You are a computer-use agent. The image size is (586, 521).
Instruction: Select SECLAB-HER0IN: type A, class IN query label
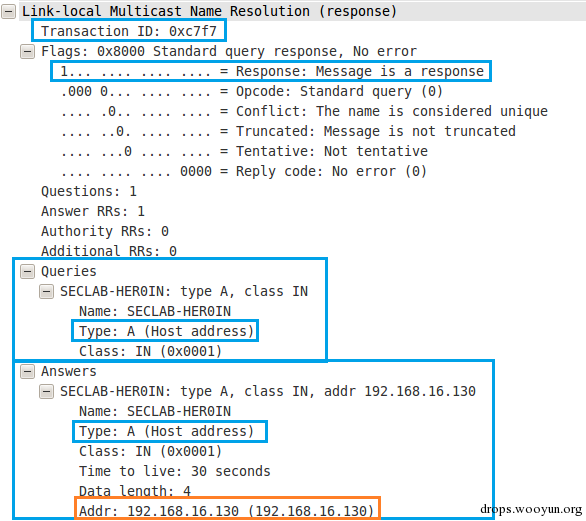(184, 291)
